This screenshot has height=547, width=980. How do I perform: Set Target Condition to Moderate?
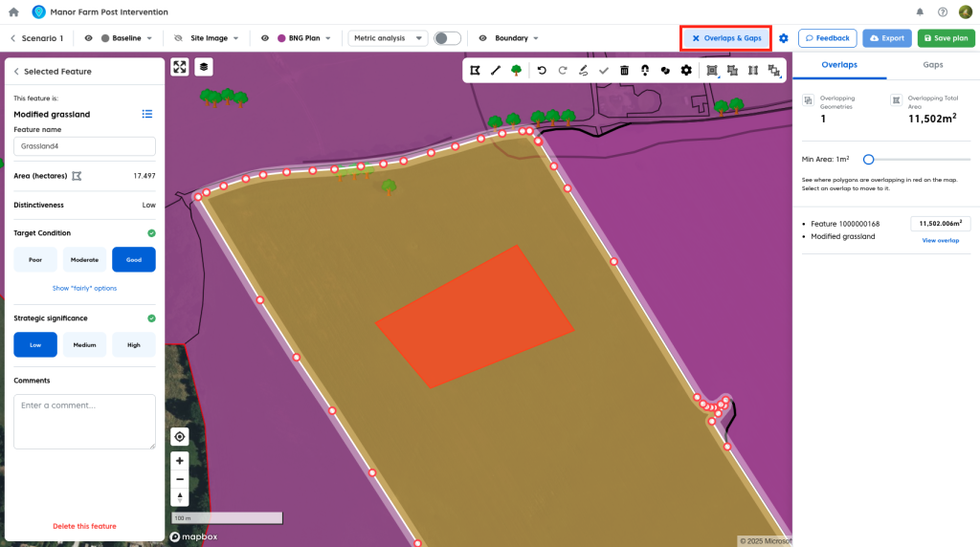pyautogui.click(x=84, y=259)
